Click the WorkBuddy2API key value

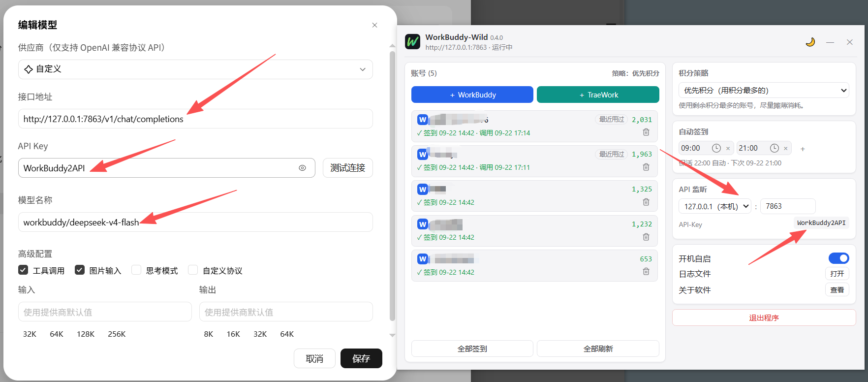[x=821, y=223]
